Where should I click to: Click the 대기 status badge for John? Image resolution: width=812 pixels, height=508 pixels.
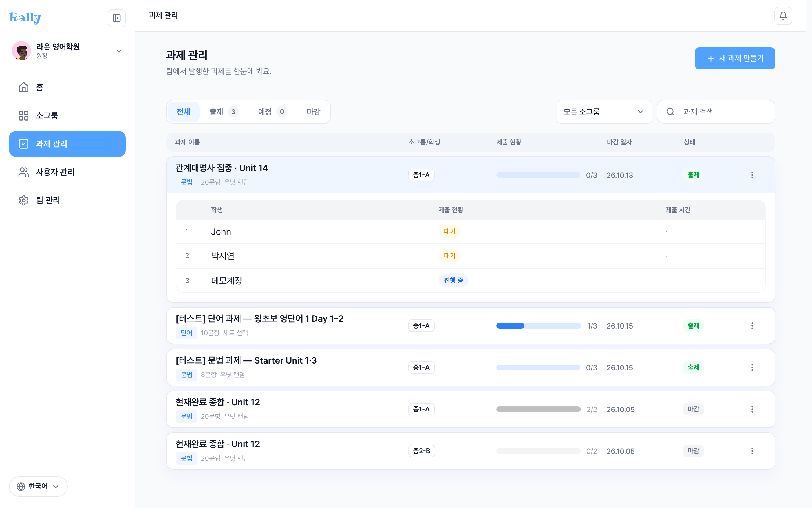[450, 231]
